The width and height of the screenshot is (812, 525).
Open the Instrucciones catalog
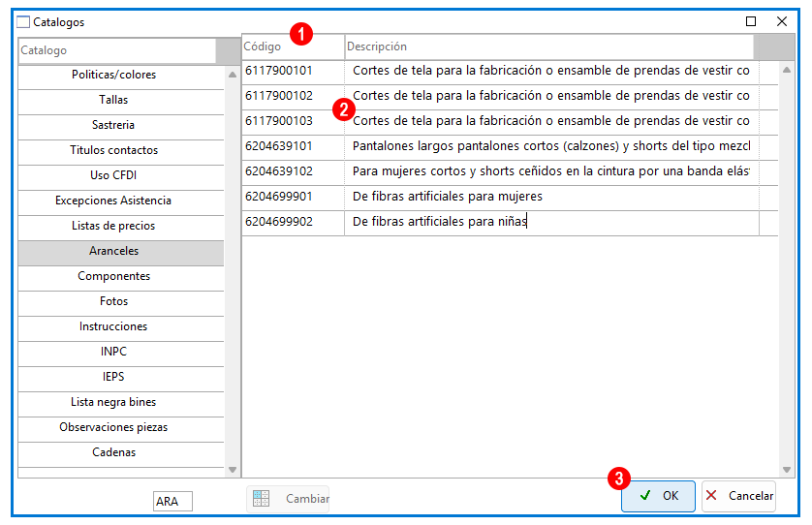[x=121, y=326]
